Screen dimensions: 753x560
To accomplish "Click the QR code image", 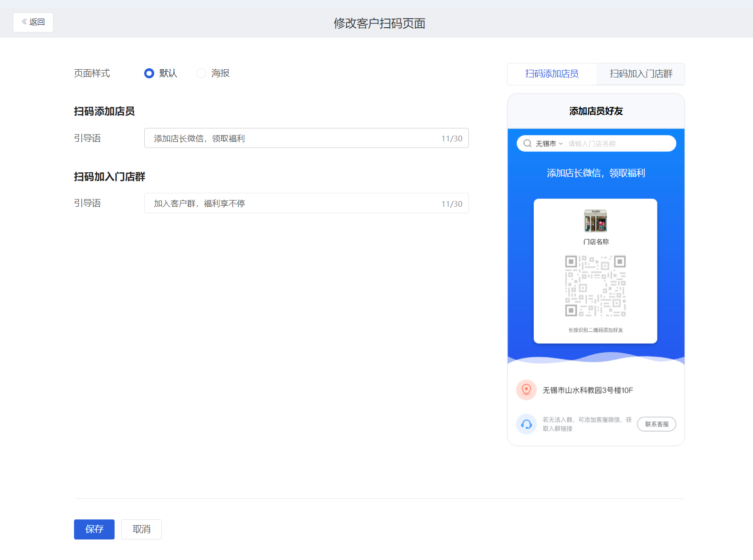I will coord(595,286).
